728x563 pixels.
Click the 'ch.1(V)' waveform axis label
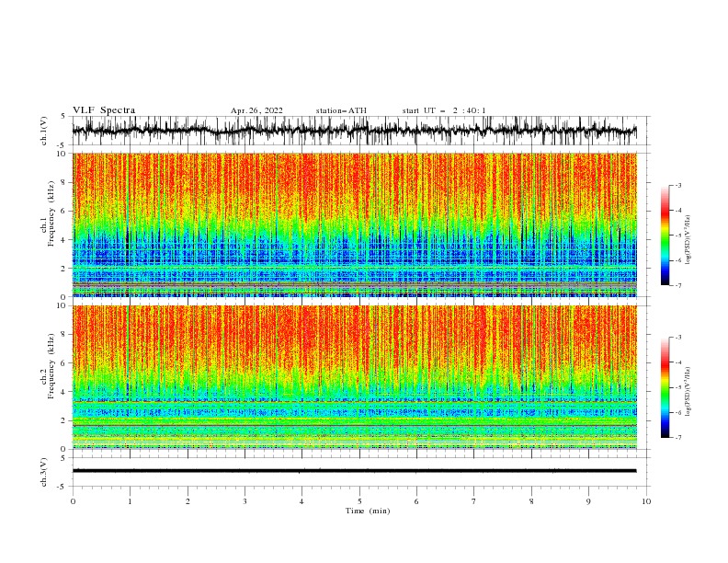[x=44, y=131]
